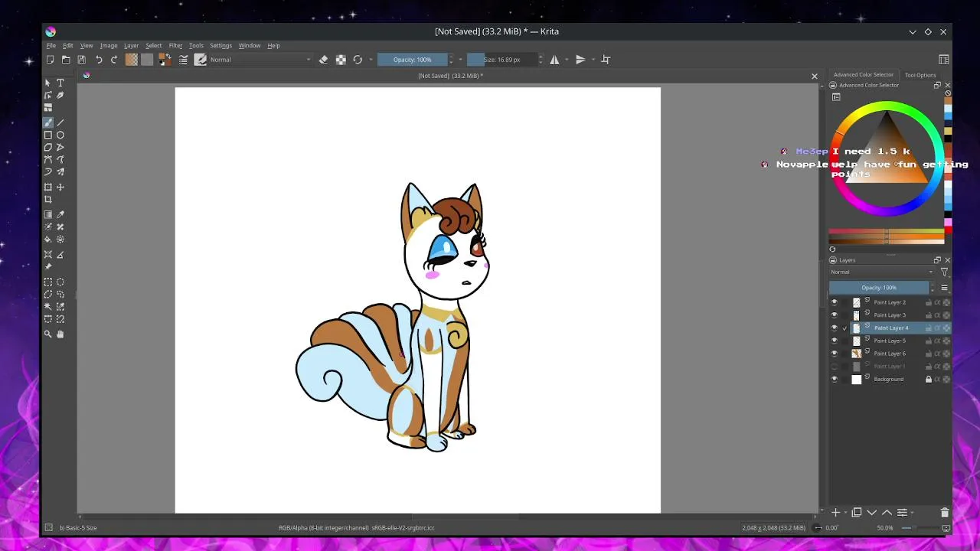The image size is (980, 551).
Task: Save the document with the toolbar icon
Action: pyautogui.click(x=82, y=60)
